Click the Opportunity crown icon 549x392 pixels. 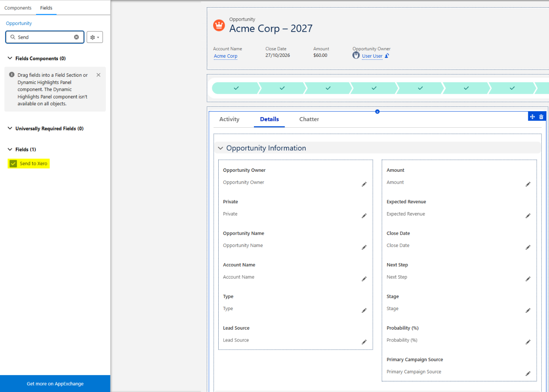tap(219, 25)
